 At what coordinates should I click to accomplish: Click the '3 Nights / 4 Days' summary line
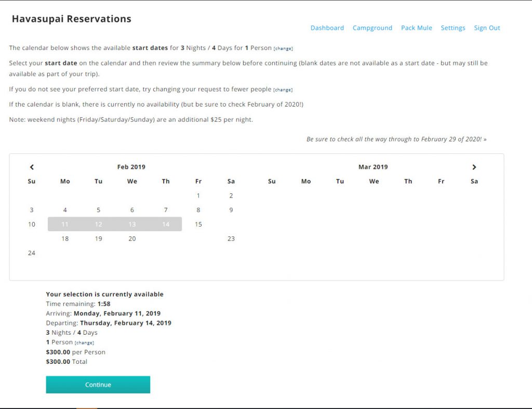tap(72, 333)
